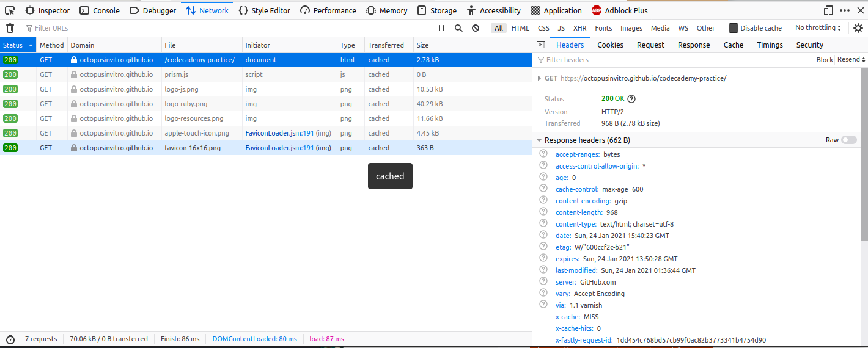Screen dimensions: 868x348
Task: Select the logo-resources.png request row
Action: click(266, 118)
